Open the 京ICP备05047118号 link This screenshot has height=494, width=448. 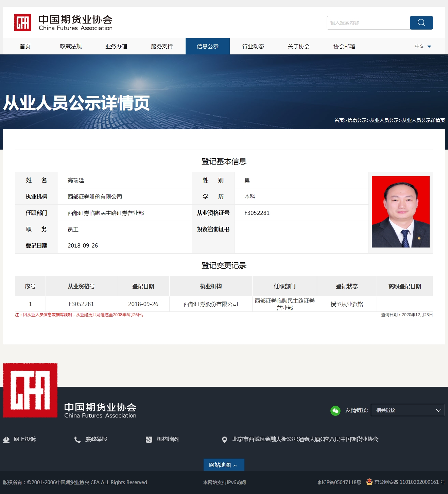point(339,482)
